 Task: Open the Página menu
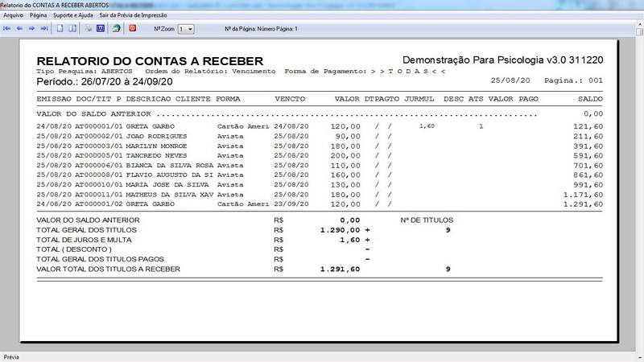38,15
